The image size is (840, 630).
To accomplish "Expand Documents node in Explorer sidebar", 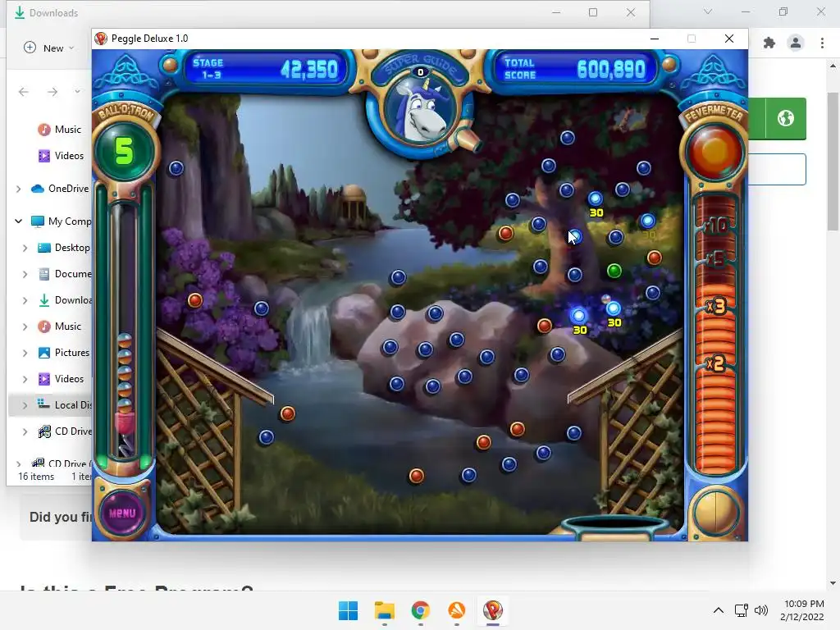I will coord(25,274).
